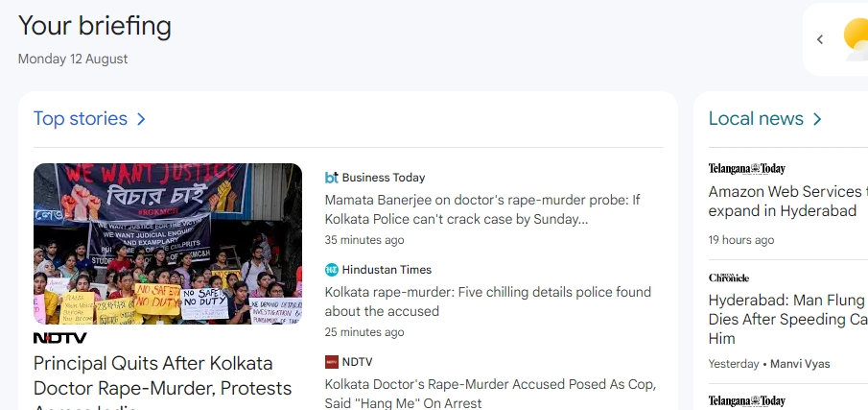This screenshot has height=410, width=868.
Task: Click the author name Manvi Vyas
Action: (800, 364)
